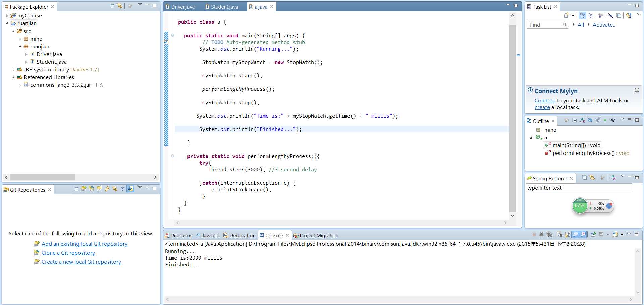Viewport: 644px width, 305px height.
Task: Collapse All in Task List toolbar
Action: tap(619, 15)
